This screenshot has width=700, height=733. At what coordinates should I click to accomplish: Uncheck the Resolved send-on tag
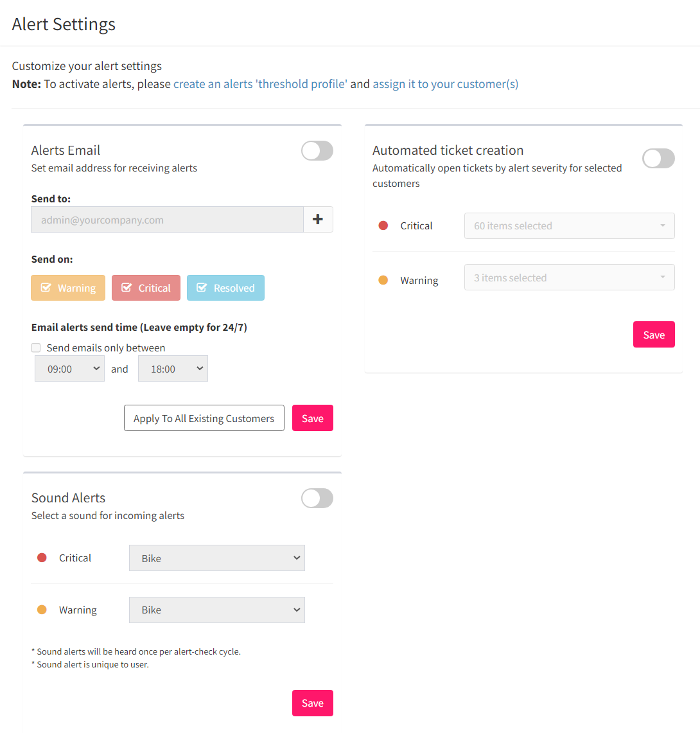[225, 288]
